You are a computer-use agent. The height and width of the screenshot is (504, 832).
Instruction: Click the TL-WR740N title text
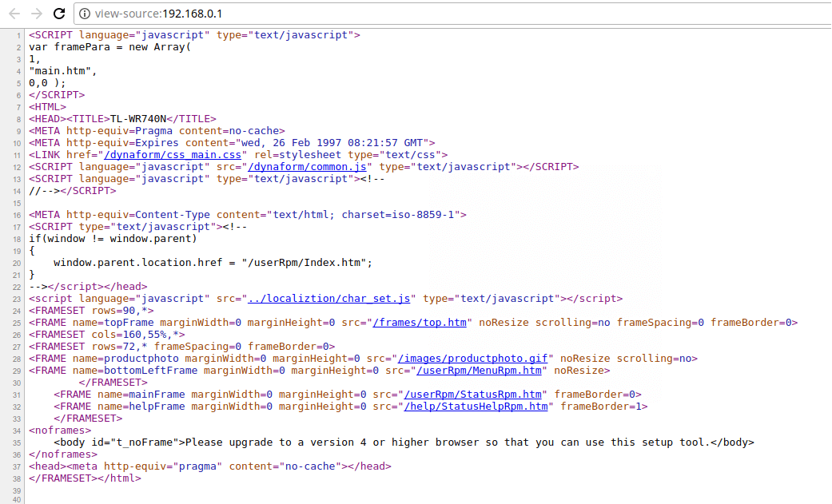pos(138,119)
